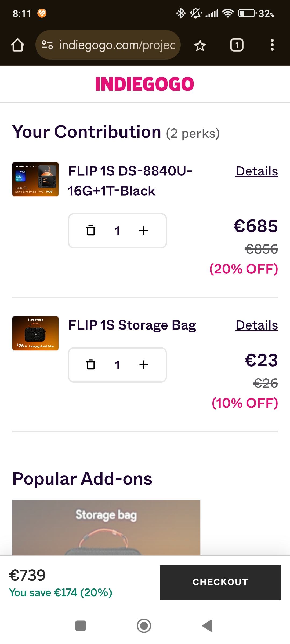This screenshot has height=644, width=290.
Task: Open the FLIP 1S handheld perk thumbnail
Action: pyautogui.click(x=35, y=179)
